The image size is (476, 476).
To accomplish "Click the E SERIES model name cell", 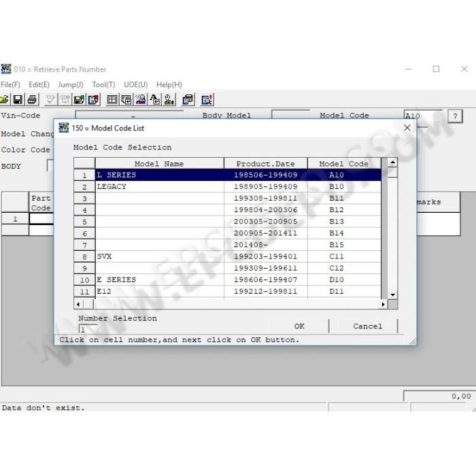I will click(160, 280).
